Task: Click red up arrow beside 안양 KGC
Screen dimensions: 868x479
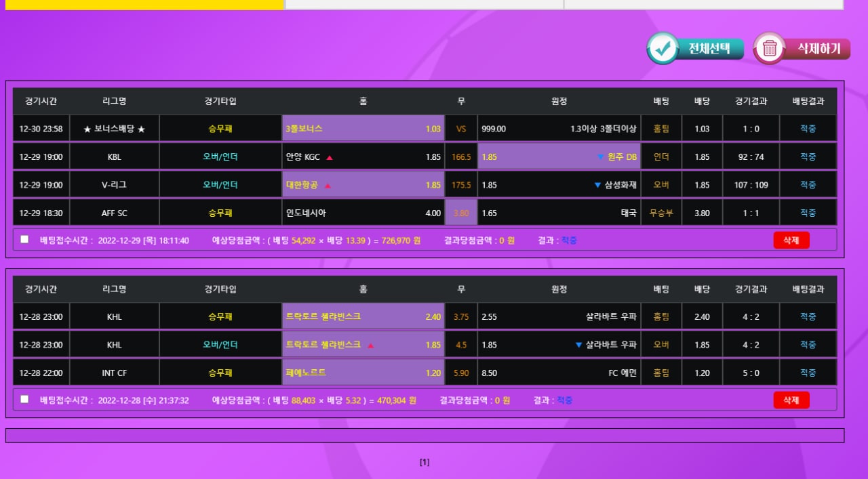Action: click(x=330, y=157)
